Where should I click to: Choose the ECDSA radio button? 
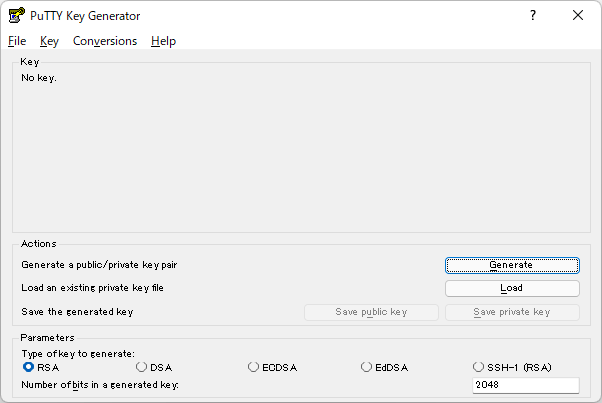coord(272,367)
